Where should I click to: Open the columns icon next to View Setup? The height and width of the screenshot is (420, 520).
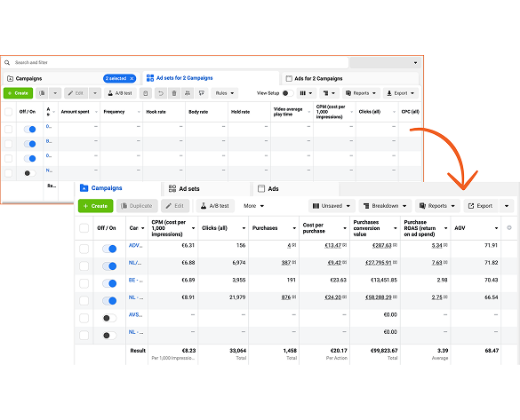[x=306, y=93]
